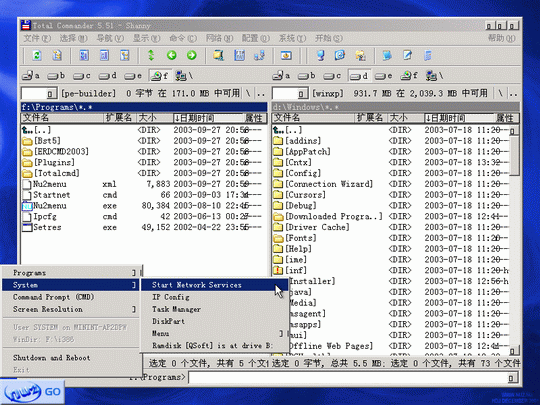Click the blue document list toolbar icon
Viewport: 540px width, 405px height.
428,55
